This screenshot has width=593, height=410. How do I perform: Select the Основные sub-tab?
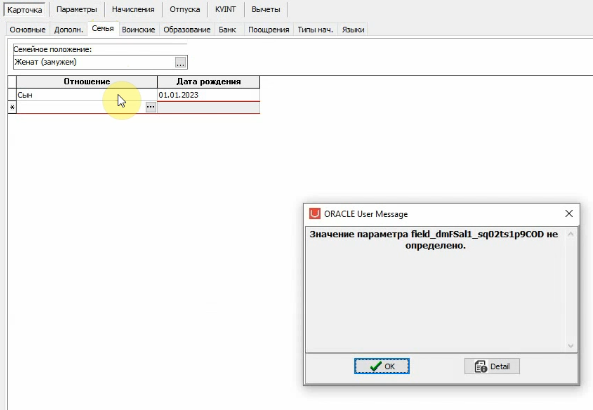coord(28,30)
